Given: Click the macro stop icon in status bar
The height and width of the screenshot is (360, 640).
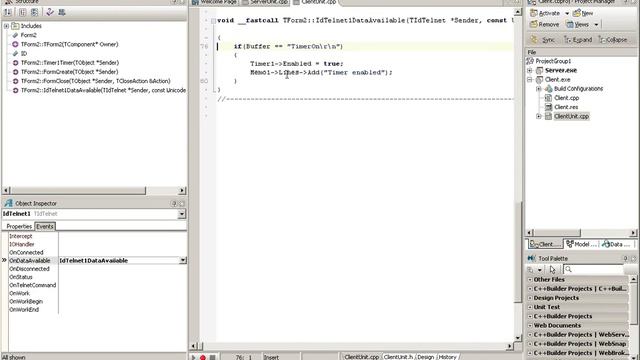Looking at the screenshot, I should coord(213,358).
